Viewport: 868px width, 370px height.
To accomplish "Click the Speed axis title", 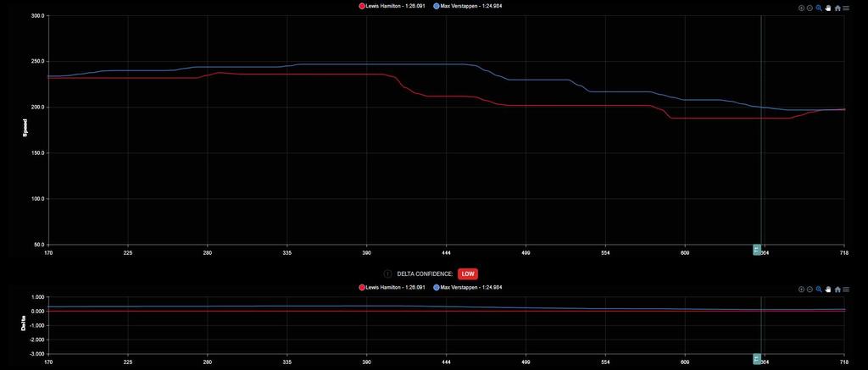I will (25, 130).
